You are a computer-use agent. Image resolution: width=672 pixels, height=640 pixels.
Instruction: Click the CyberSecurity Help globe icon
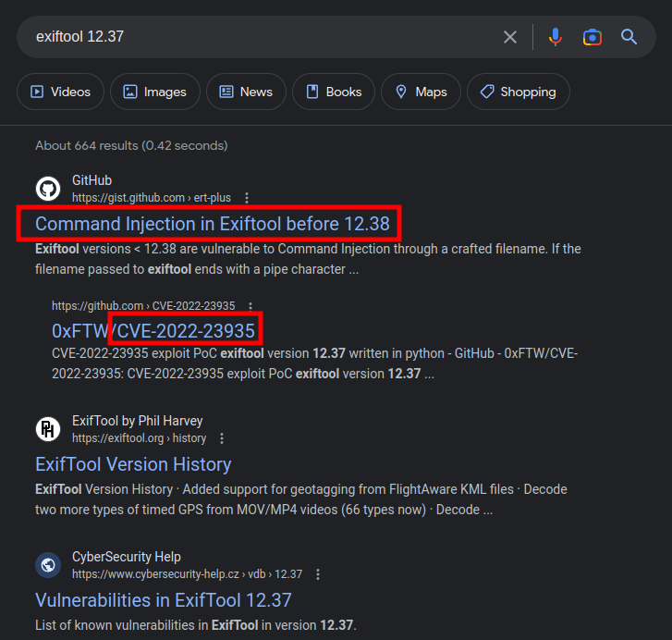(48, 565)
